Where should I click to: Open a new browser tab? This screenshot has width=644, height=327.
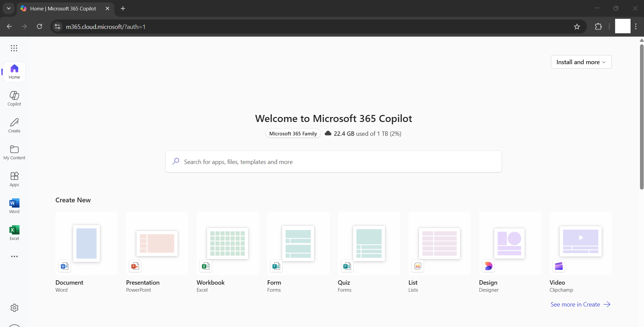click(x=123, y=8)
